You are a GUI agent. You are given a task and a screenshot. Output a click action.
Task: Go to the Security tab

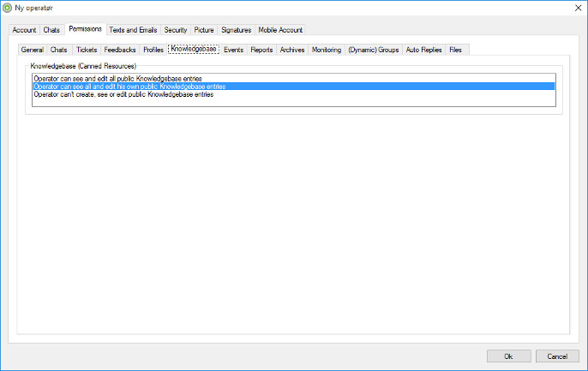tap(176, 30)
